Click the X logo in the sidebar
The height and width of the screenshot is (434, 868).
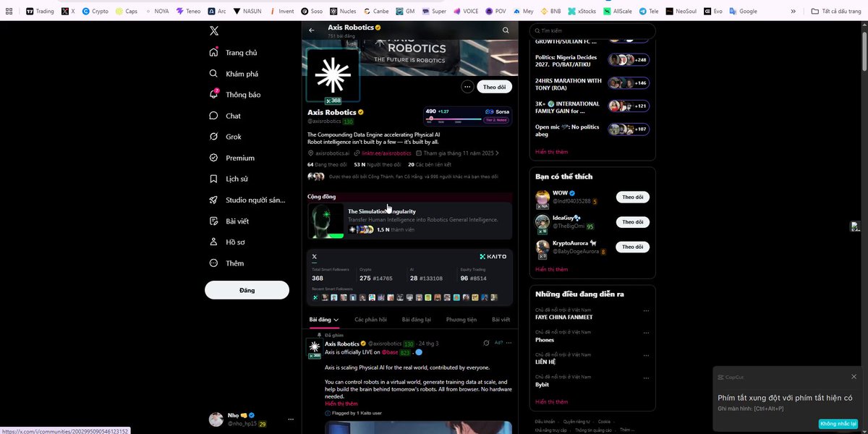tap(214, 31)
